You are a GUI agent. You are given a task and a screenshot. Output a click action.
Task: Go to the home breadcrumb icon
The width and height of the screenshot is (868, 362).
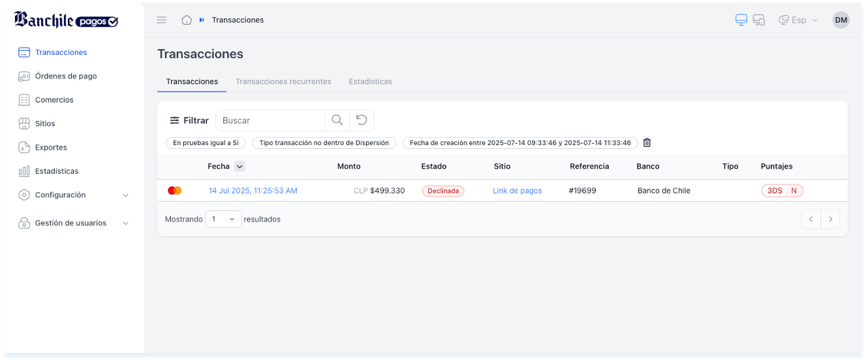(x=187, y=20)
